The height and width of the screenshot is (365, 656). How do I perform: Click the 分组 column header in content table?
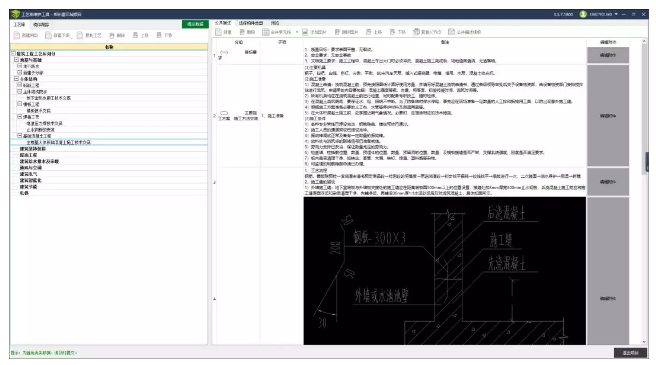click(x=238, y=42)
